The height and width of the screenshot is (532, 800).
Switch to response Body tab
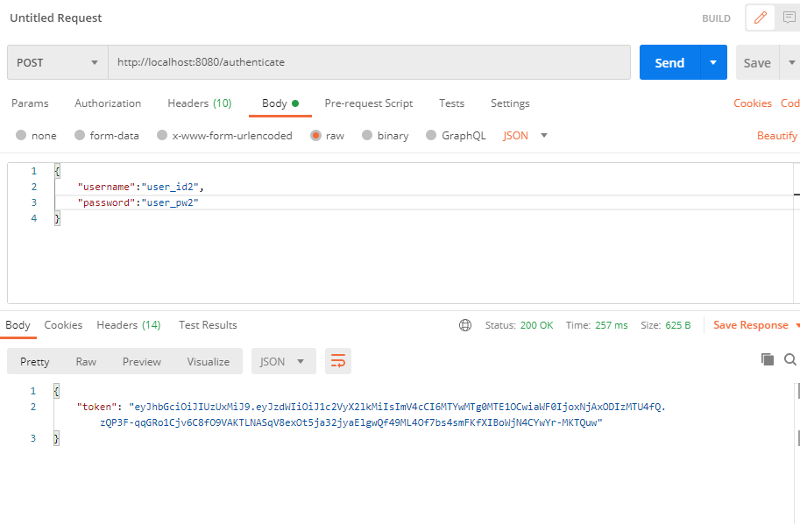coord(18,325)
